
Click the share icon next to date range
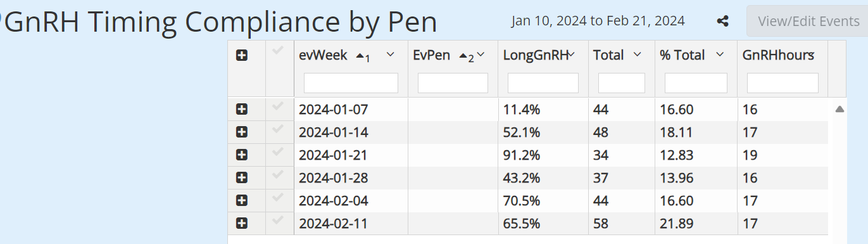coord(722,22)
